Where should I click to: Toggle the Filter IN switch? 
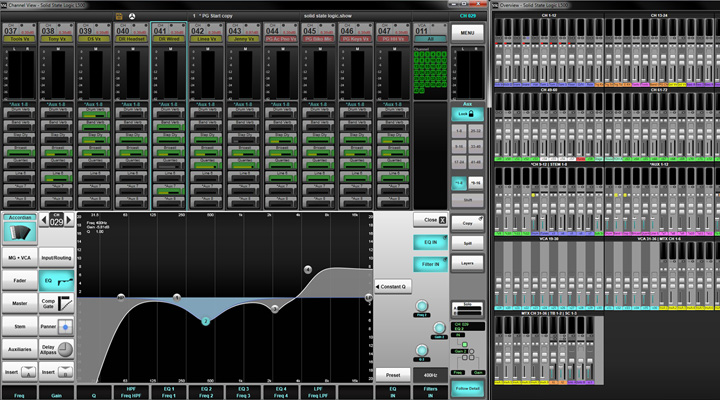pyautogui.click(x=430, y=264)
